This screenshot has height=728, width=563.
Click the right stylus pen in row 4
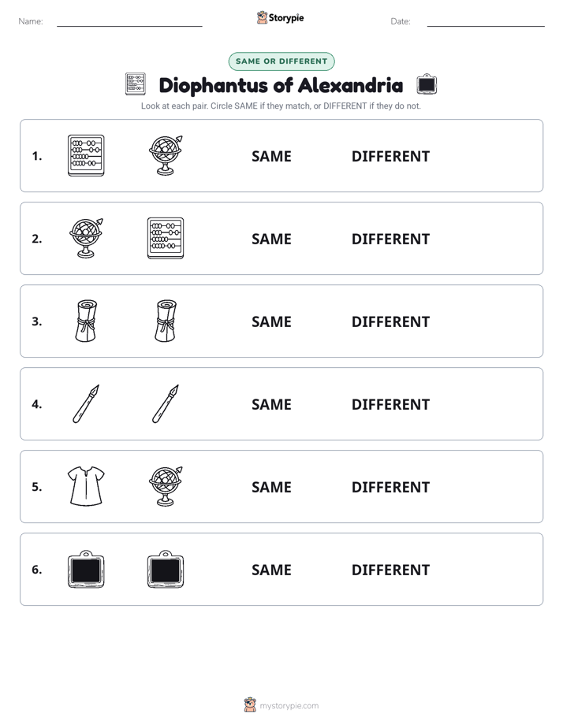166,403
